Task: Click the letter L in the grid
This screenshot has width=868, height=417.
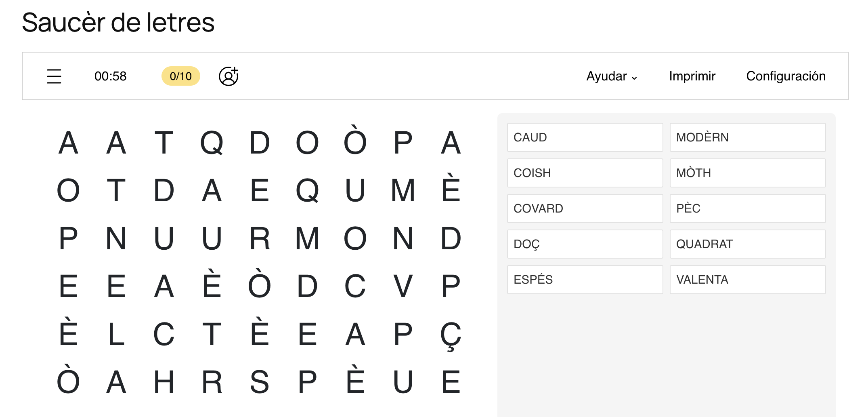Action: pos(116,334)
